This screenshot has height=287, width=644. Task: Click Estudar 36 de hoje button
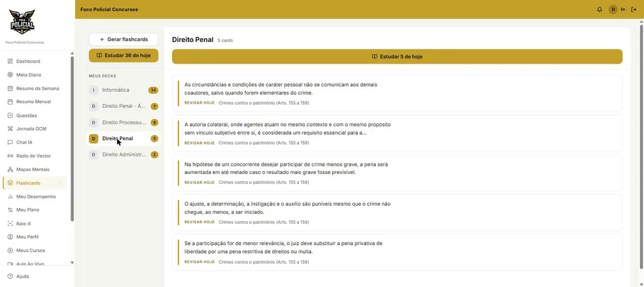point(124,56)
